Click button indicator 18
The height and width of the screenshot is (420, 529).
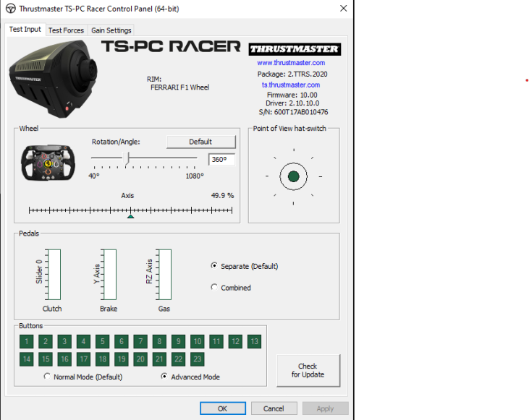[x=102, y=359]
